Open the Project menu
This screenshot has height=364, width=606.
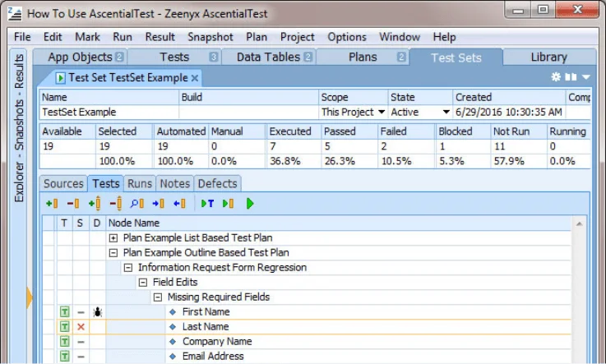tap(297, 37)
